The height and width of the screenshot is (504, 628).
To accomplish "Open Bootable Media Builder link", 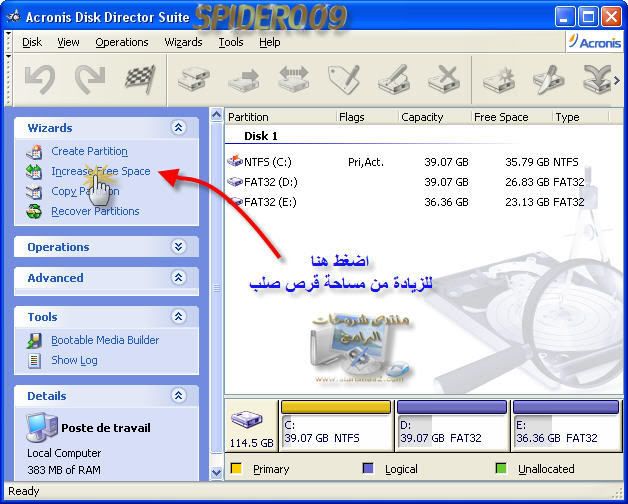I will [x=105, y=340].
